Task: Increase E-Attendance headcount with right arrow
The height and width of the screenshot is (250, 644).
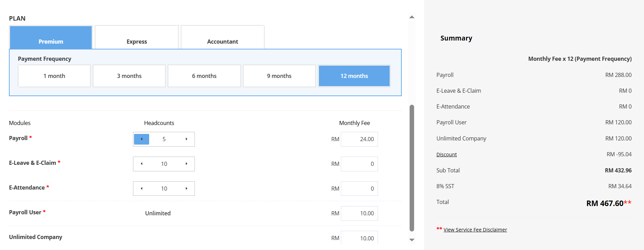Action: (186, 189)
